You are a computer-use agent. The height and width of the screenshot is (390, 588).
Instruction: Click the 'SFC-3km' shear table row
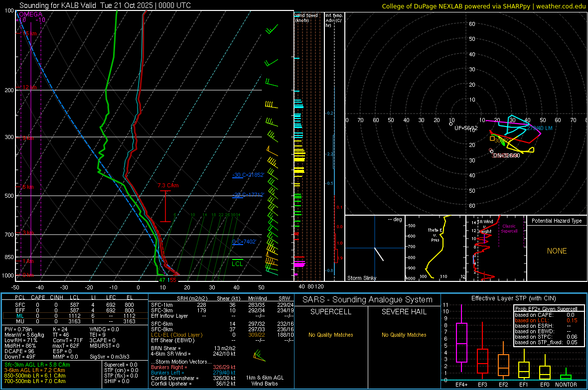(x=222, y=310)
